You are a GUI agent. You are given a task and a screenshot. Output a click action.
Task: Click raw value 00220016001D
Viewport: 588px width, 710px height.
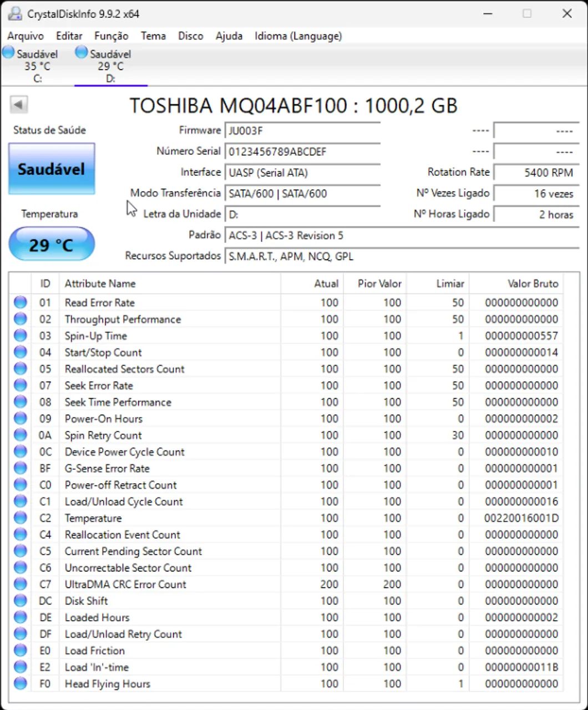521,518
